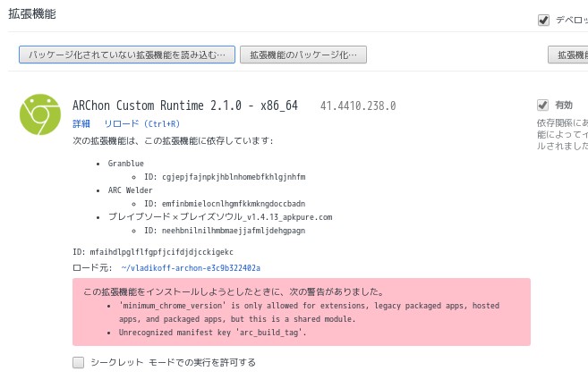The height and width of the screenshot is (388, 588).
Task: Click リロード (Ctrl+R) link
Action: 141,123
